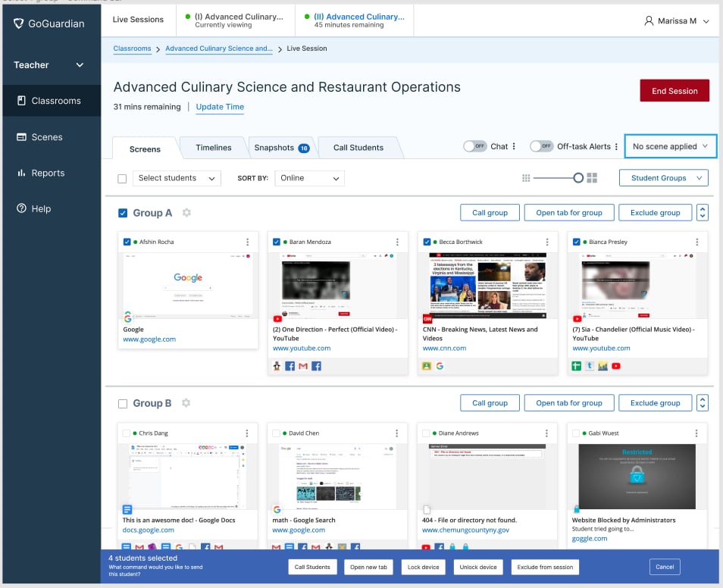Open Chris Dang's three-dot menu
723x588 pixels.
247,433
